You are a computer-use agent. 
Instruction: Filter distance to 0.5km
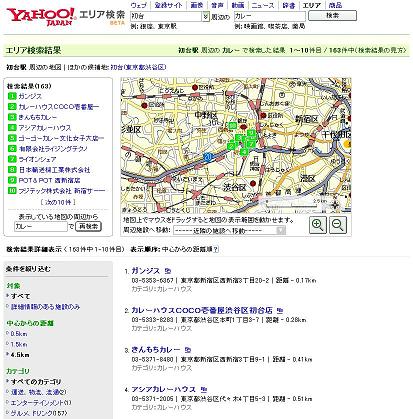[19, 334]
